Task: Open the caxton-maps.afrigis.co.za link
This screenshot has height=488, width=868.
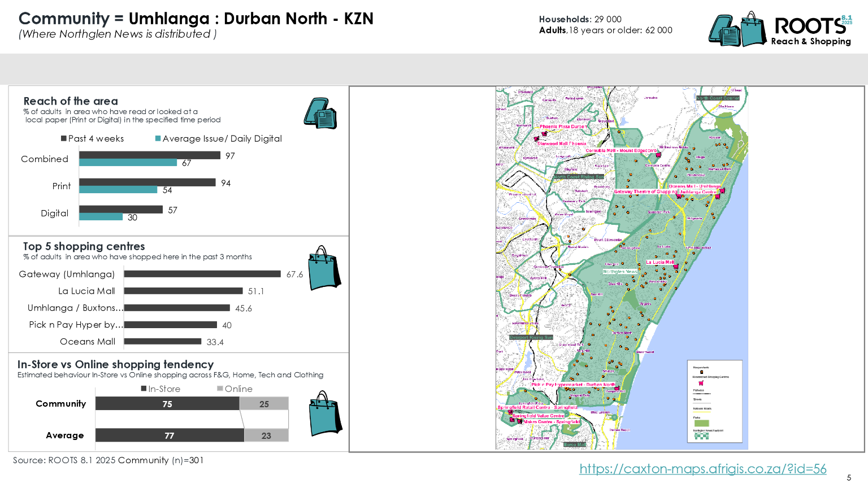Action: click(702, 469)
